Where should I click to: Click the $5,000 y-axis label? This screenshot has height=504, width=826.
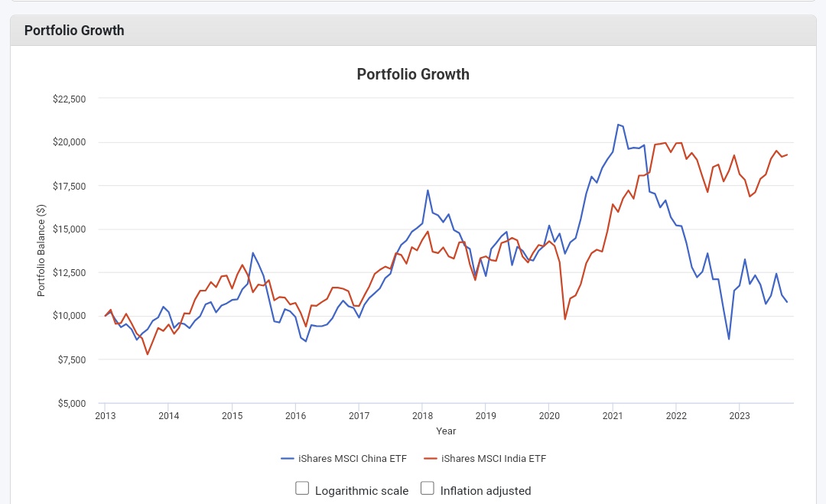[72, 403]
